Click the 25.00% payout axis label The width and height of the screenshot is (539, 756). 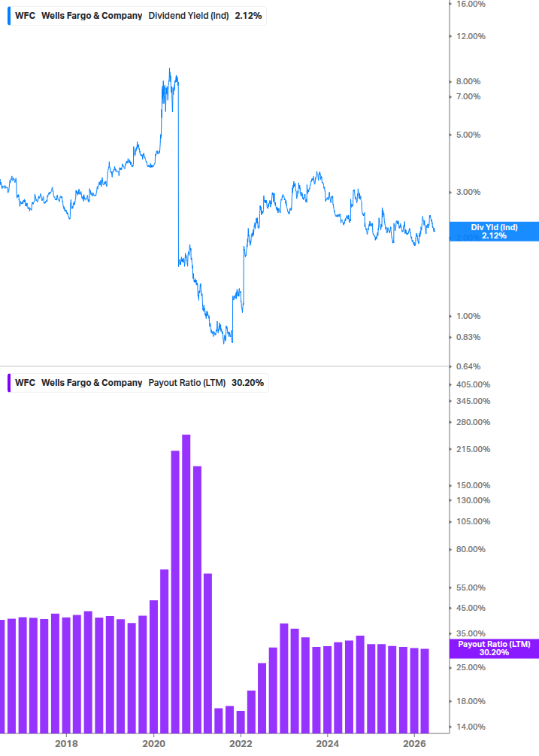(471, 668)
